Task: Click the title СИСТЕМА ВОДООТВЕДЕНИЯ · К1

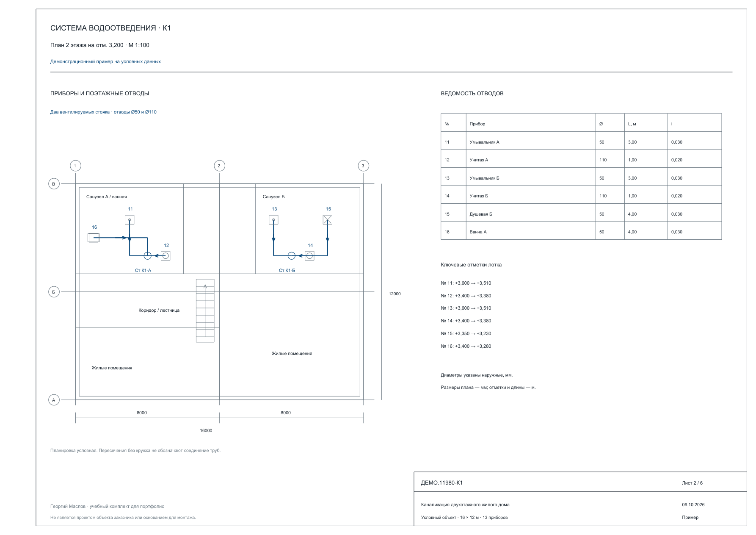Action: coord(110,28)
